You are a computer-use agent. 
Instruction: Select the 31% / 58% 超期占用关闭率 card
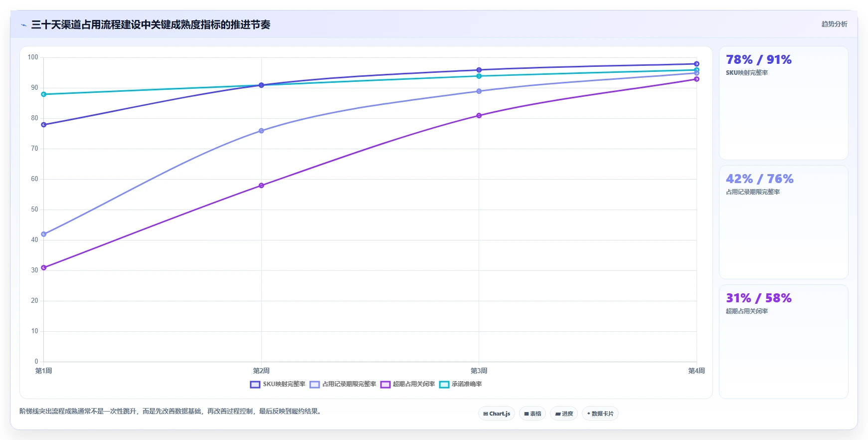tap(783, 342)
